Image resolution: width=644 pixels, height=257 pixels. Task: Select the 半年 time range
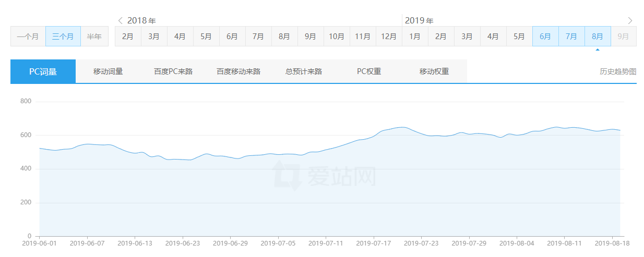(x=94, y=36)
